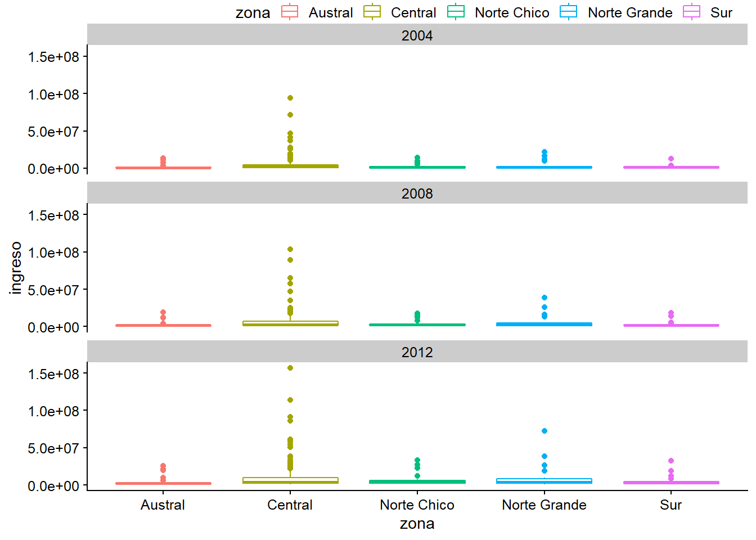The image size is (756, 540).
Task: Select the highest Norte Grande outlier in 2012
Action: coord(544,431)
